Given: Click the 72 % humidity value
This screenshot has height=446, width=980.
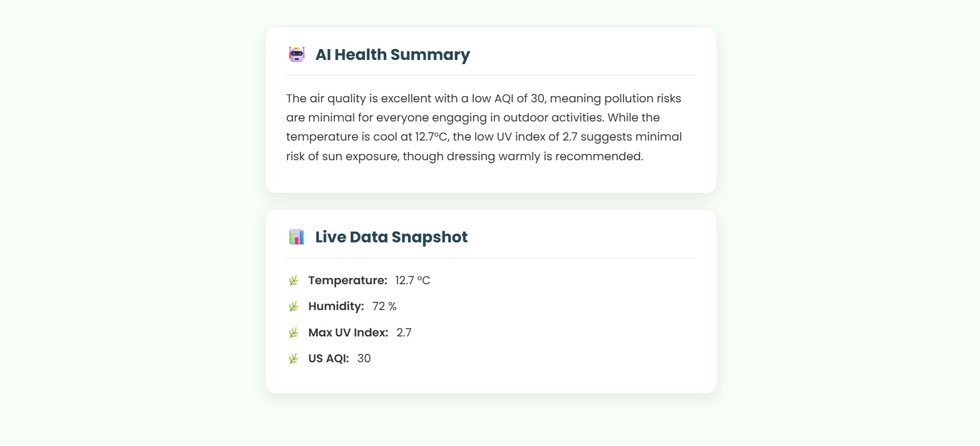Looking at the screenshot, I should coord(384,306).
